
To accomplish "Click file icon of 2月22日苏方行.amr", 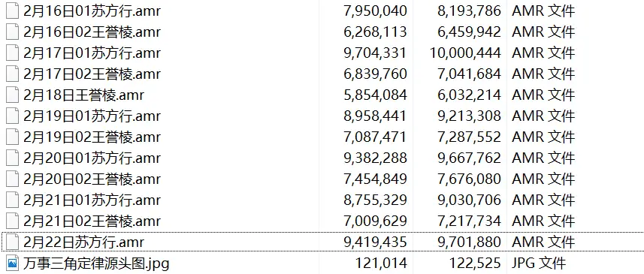I will click(13, 242).
